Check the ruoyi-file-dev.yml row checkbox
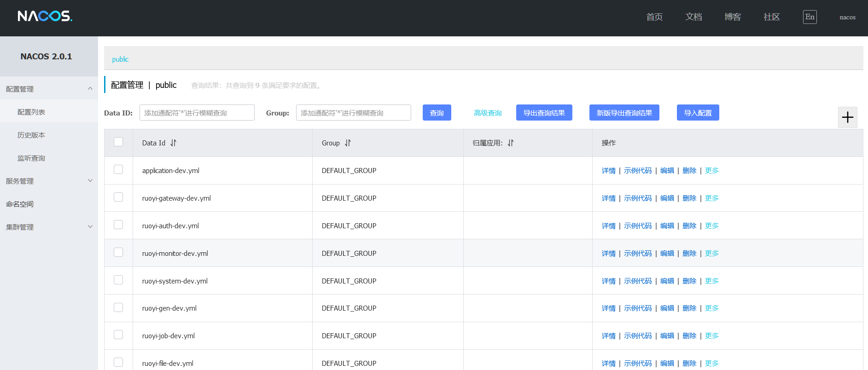Screen dimensions: 868x370 (x=118, y=363)
